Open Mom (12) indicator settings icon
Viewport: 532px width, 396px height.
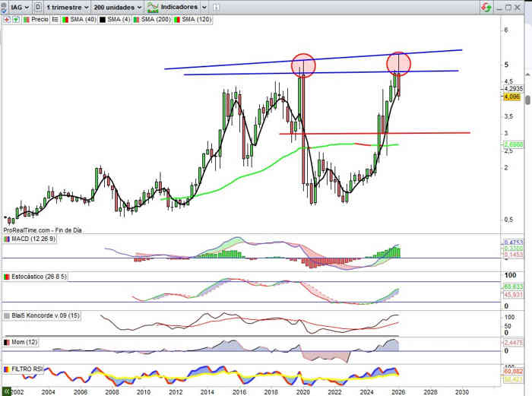click(7, 343)
